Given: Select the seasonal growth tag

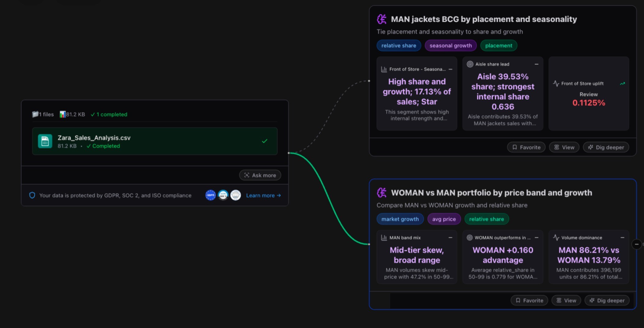Looking at the screenshot, I should tap(450, 46).
